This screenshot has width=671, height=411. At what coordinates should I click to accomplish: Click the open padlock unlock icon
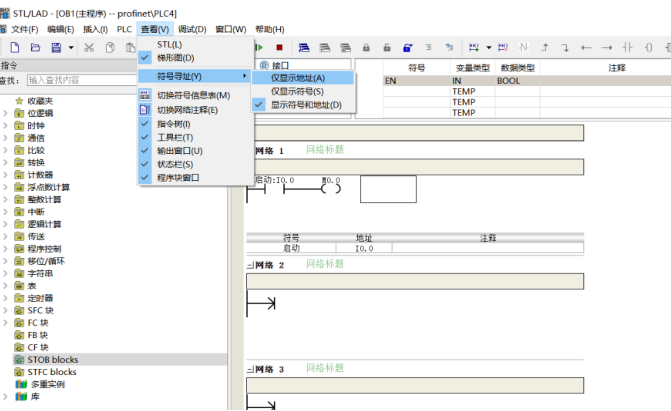coord(387,48)
